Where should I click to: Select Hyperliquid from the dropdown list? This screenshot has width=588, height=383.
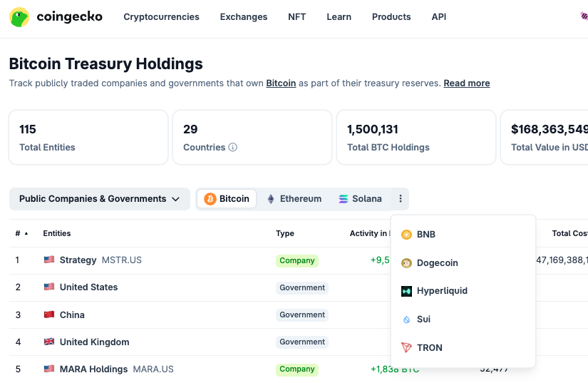click(x=463, y=291)
